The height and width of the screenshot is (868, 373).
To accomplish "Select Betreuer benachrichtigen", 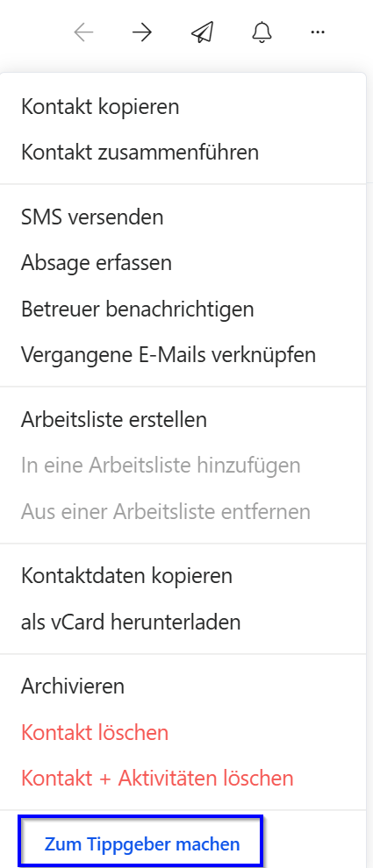I will coord(183,309).
